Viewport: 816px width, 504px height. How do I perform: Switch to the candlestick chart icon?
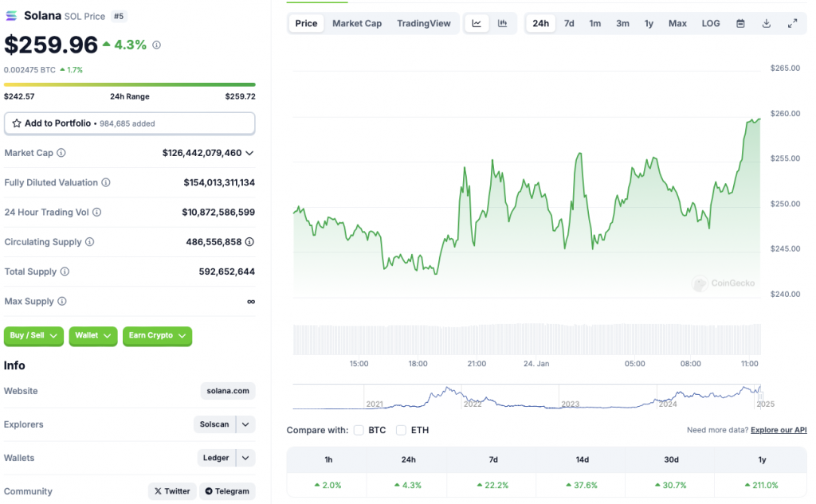point(502,23)
